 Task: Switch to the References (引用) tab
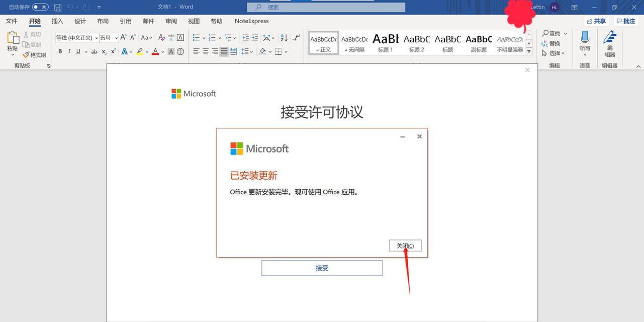(x=126, y=21)
